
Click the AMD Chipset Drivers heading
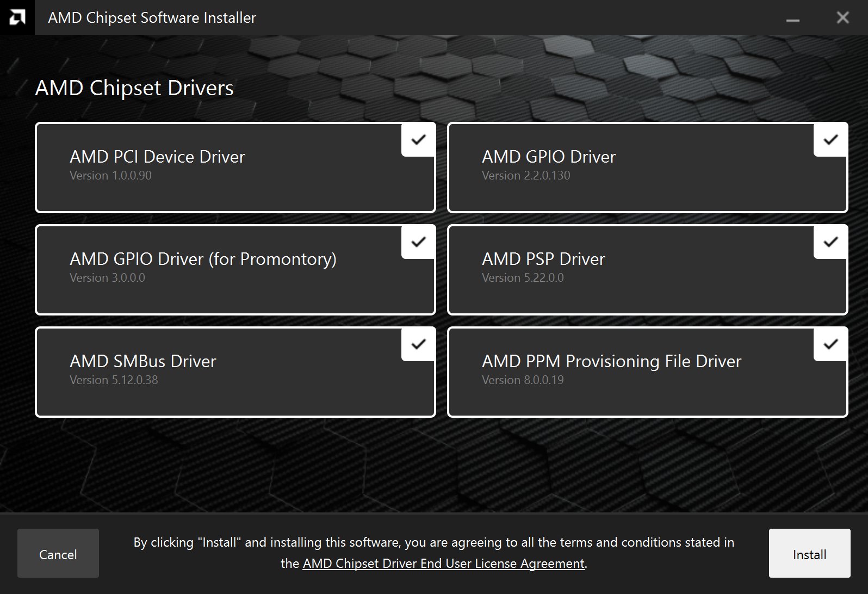(x=134, y=88)
